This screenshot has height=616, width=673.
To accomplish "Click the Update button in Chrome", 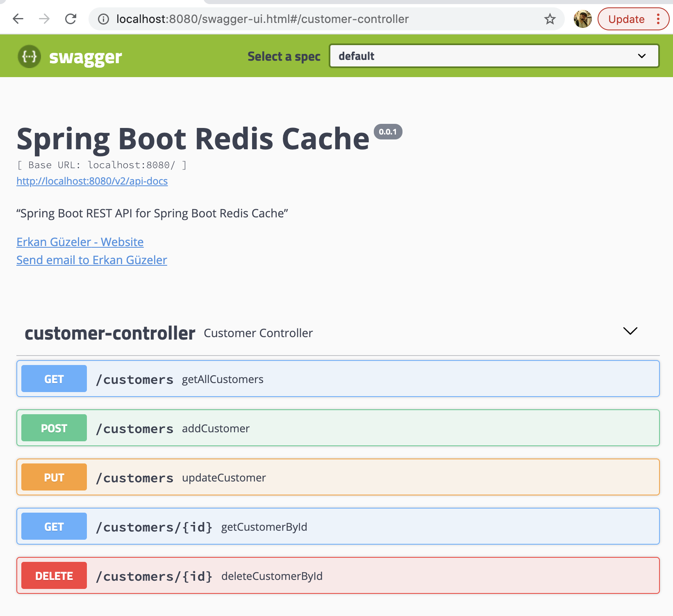I will click(x=626, y=19).
